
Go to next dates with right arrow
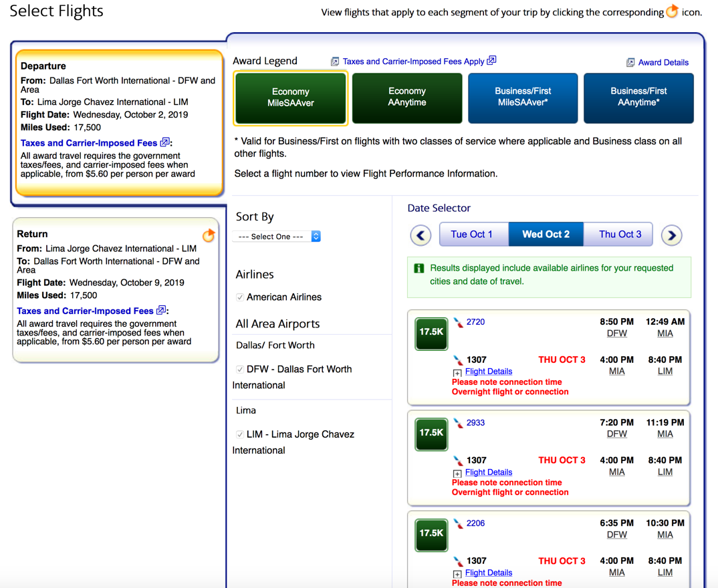672,235
